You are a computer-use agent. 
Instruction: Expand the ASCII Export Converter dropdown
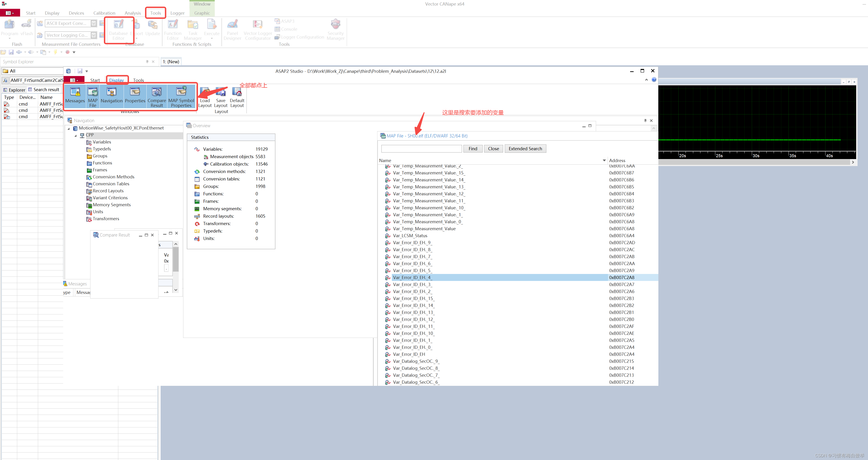click(x=94, y=23)
